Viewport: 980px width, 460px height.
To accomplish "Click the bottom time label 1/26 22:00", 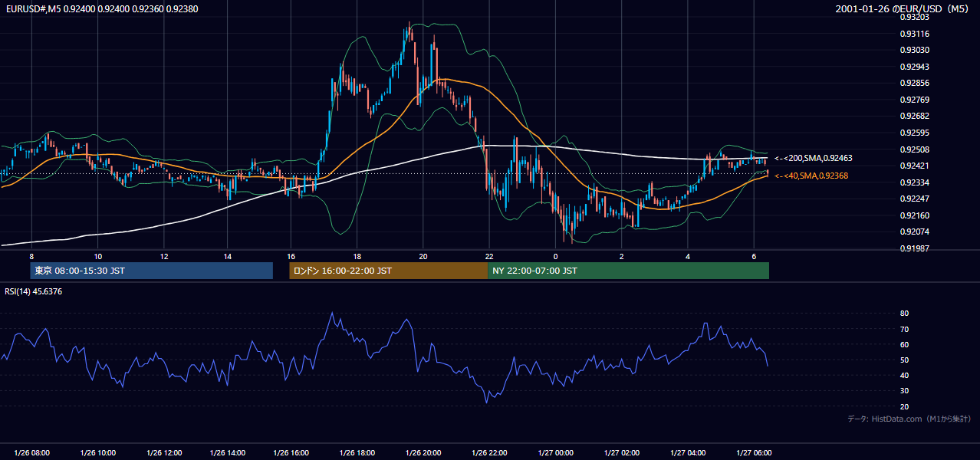I will pyautogui.click(x=489, y=453).
